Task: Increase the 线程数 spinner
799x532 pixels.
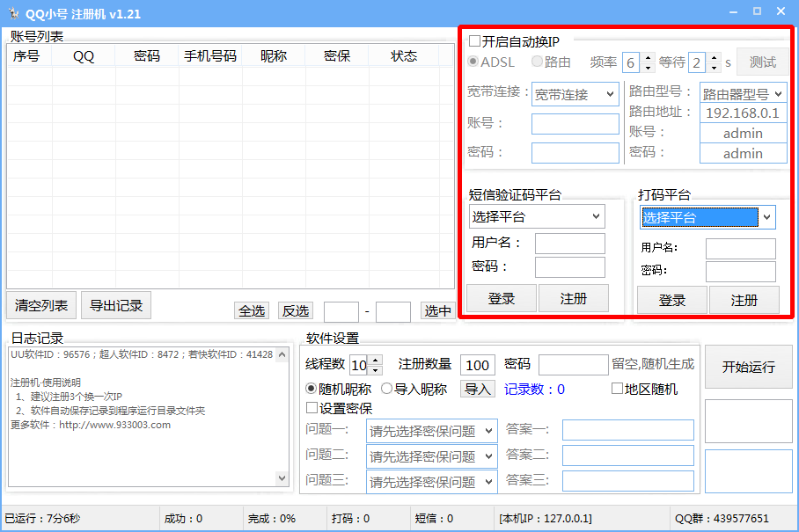Action: pos(375,360)
